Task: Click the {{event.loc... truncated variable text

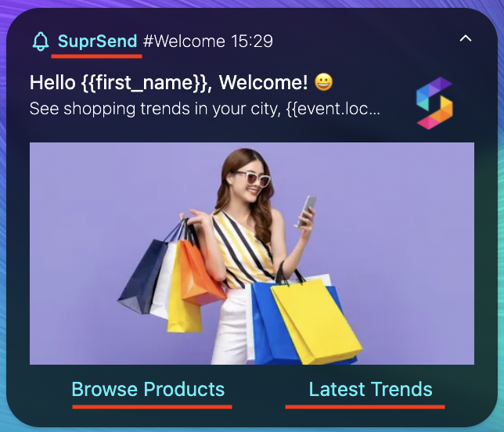Action: [x=333, y=109]
